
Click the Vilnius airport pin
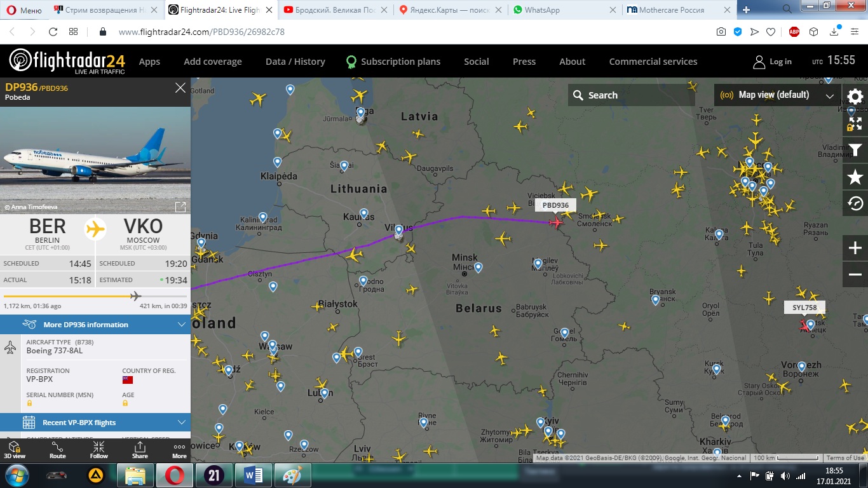(398, 231)
